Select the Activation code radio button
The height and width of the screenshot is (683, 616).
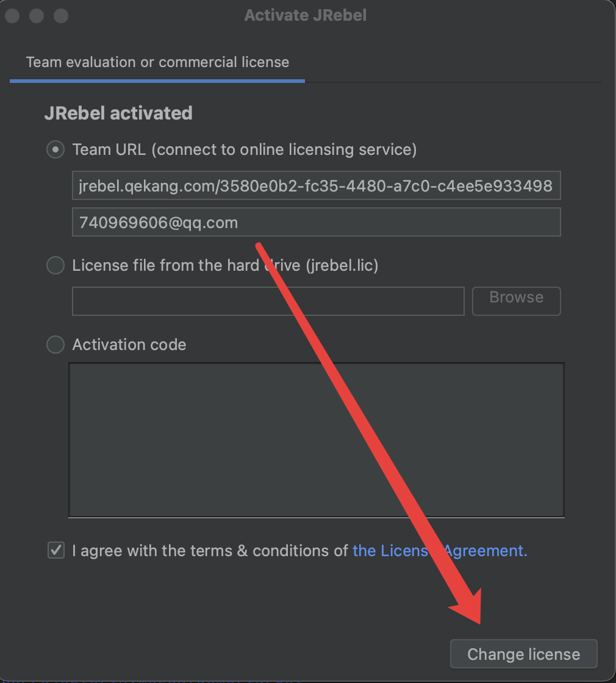tap(56, 345)
